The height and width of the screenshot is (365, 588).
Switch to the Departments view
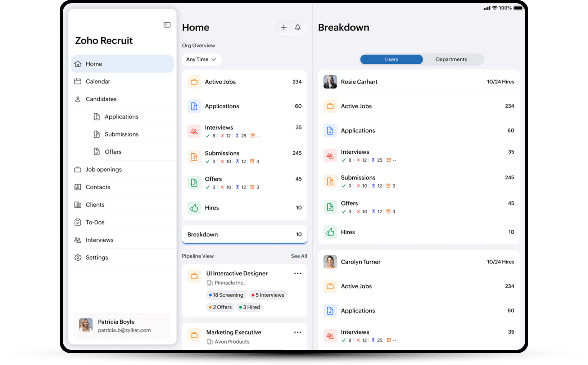452,59
